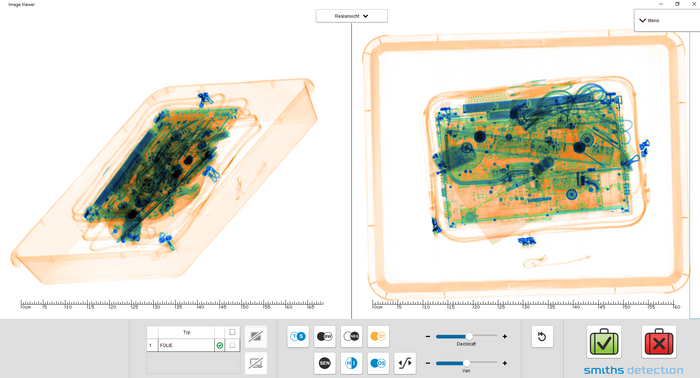Expand the Menü panel chevron
The width and height of the screenshot is (700, 378).
[642, 21]
